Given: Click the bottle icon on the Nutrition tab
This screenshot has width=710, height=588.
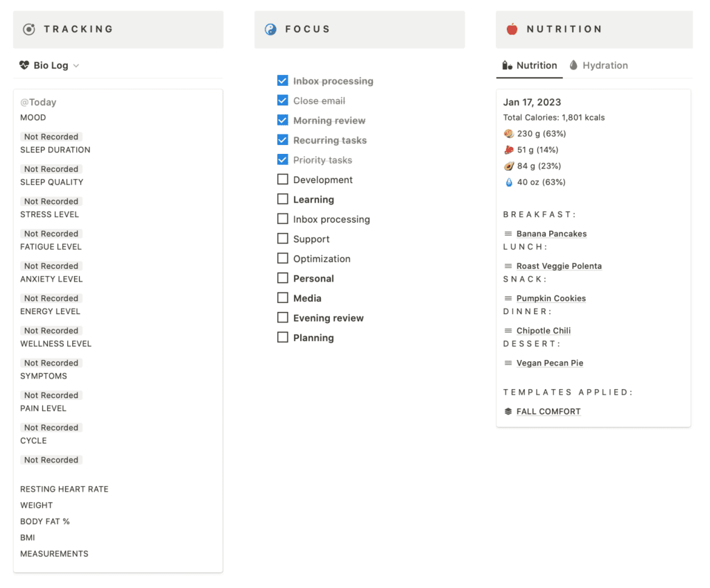Looking at the screenshot, I should [507, 65].
